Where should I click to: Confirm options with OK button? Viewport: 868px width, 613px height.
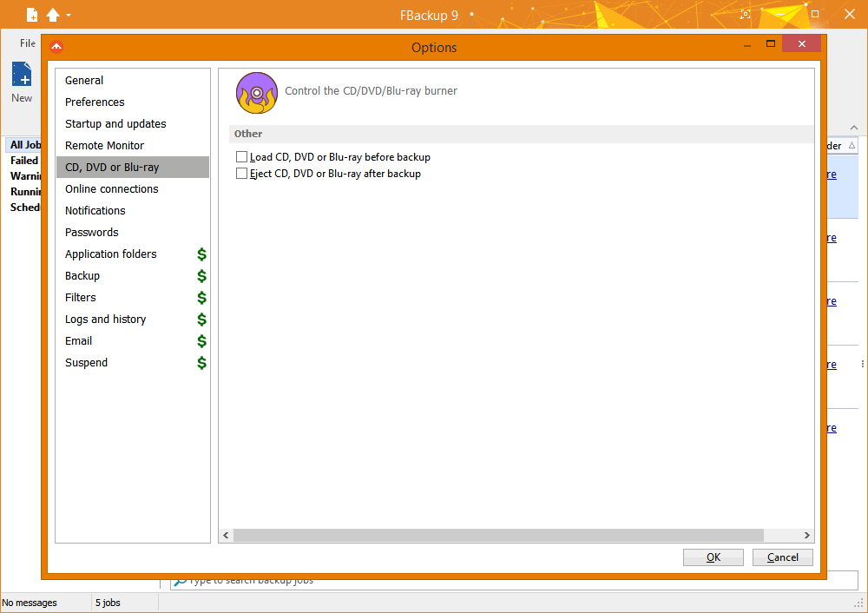(x=713, y=557)
